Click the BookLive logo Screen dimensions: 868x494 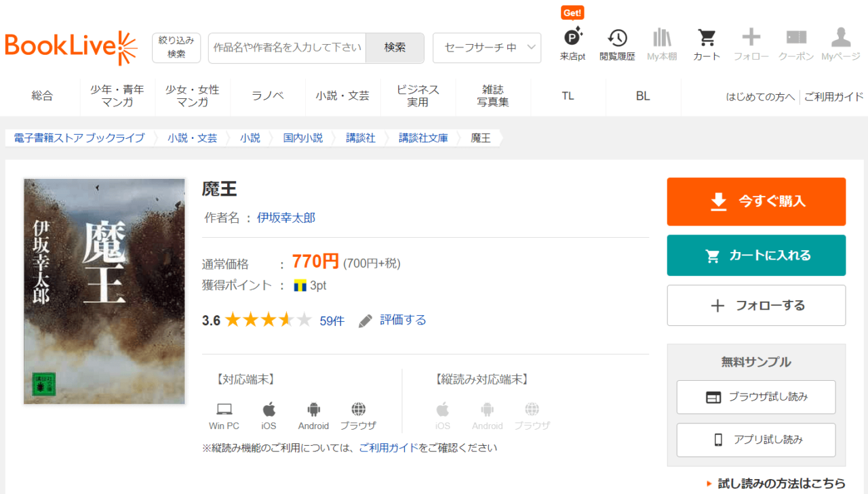pyautogui.click(x=71, y=47)
